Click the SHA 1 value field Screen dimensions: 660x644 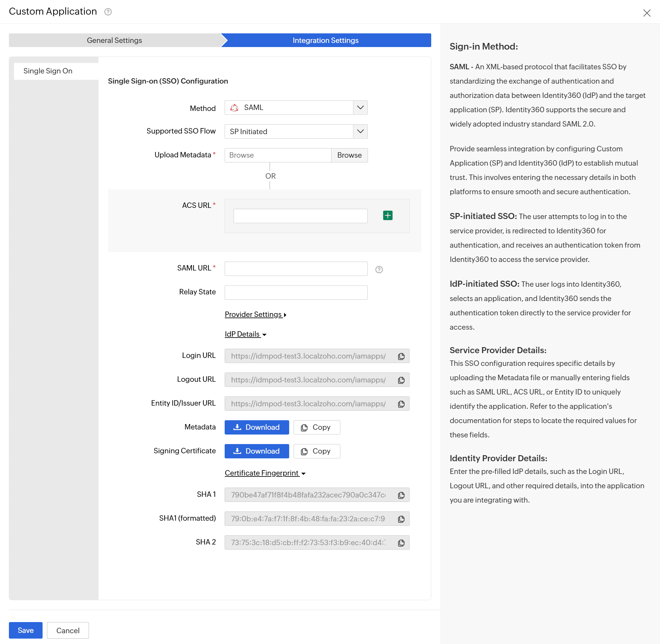click(x=317, y=495)
